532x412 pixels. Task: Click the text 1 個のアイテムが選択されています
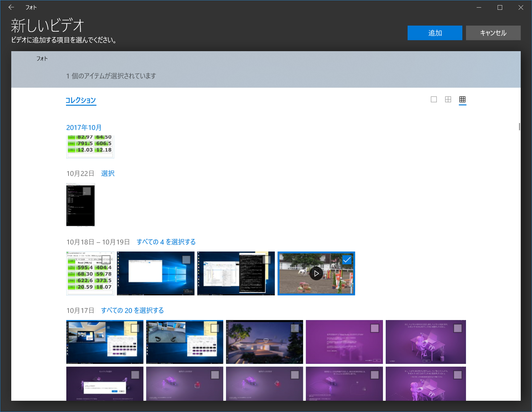(111, 76)
